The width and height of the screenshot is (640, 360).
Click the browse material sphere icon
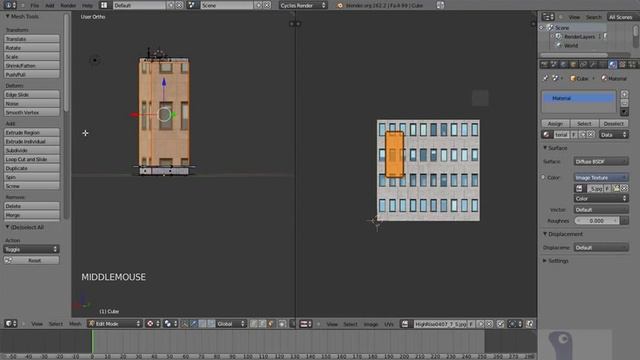point(547,135)
